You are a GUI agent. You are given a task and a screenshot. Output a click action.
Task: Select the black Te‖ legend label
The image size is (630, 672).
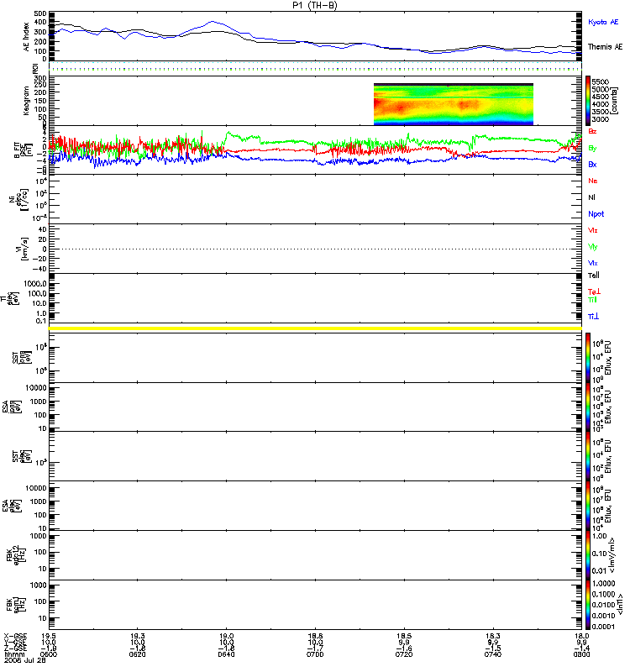[594, 276]
